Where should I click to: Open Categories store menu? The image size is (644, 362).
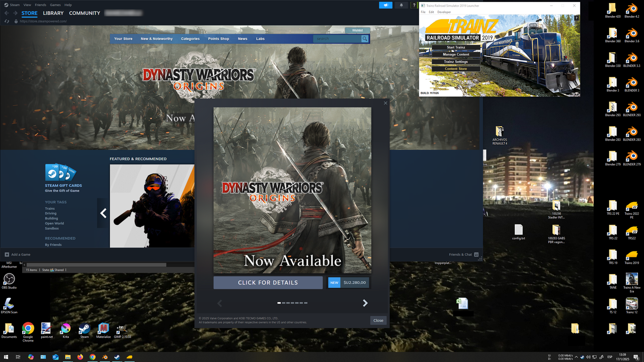click(190, 39)
